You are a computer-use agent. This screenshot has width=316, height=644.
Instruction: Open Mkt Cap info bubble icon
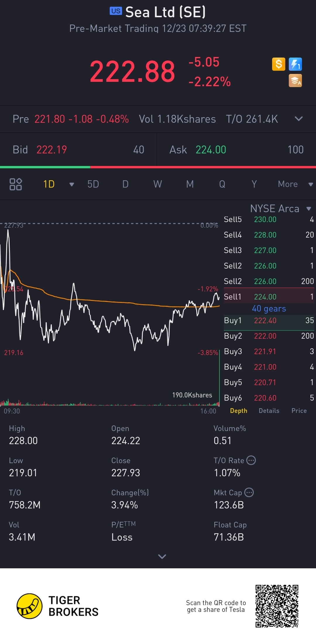click(249, 492)
